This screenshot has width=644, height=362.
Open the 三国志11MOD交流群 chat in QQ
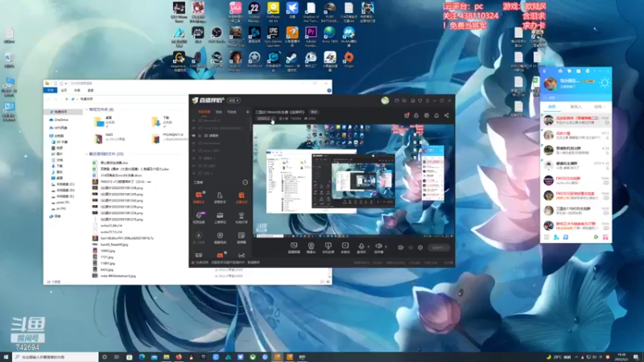click(576, 211)
